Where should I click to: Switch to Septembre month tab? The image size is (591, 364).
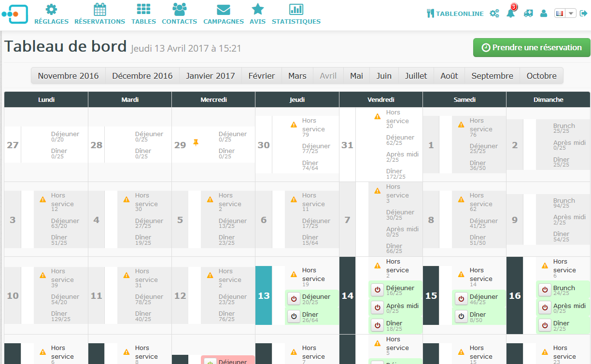point(492,76)
